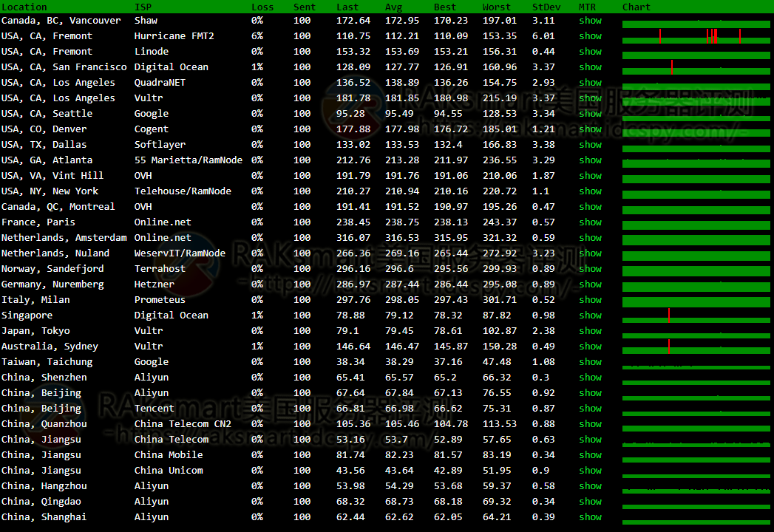774x532 pixels.
Task: Click the Last column header
Action: pos(347,7)
